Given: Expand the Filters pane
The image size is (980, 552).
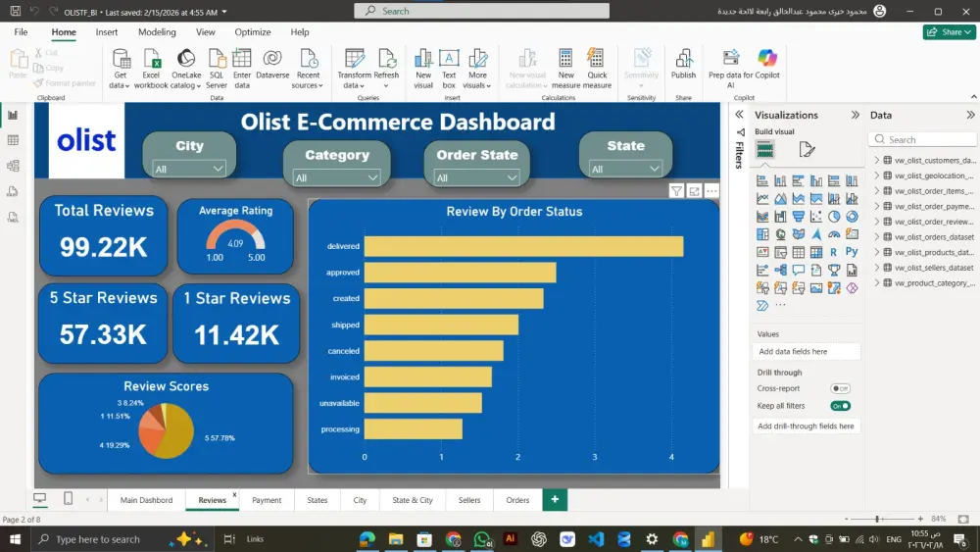Looking at the screenshot, I should tap(739, 115).
